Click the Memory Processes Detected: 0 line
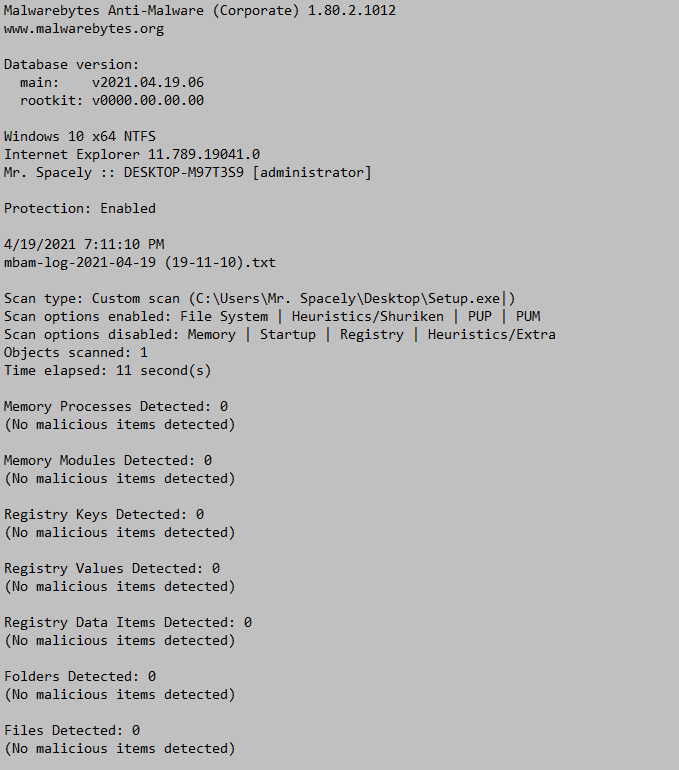The height and width of the screenshot is (770, 679). point(116,406)
